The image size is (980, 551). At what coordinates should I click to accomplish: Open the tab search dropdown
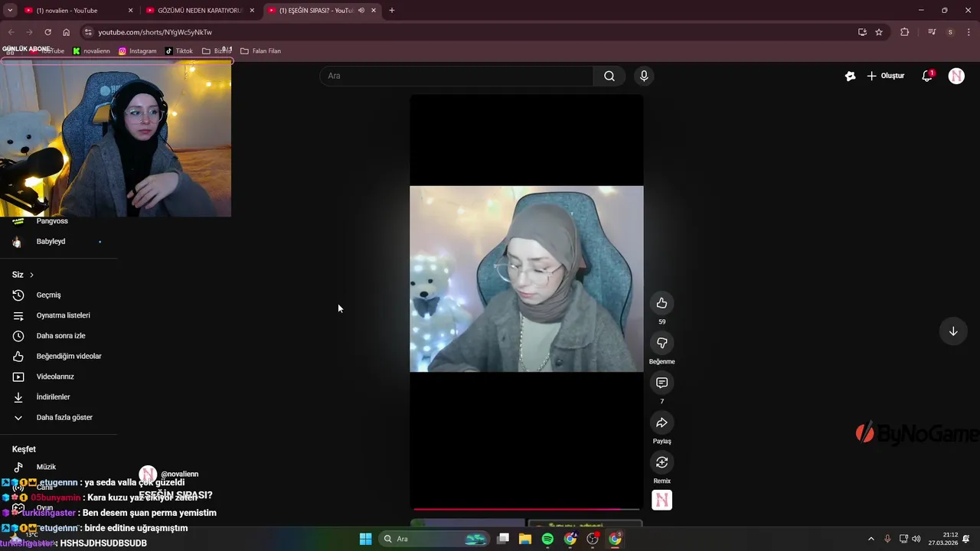coord(10,11)
